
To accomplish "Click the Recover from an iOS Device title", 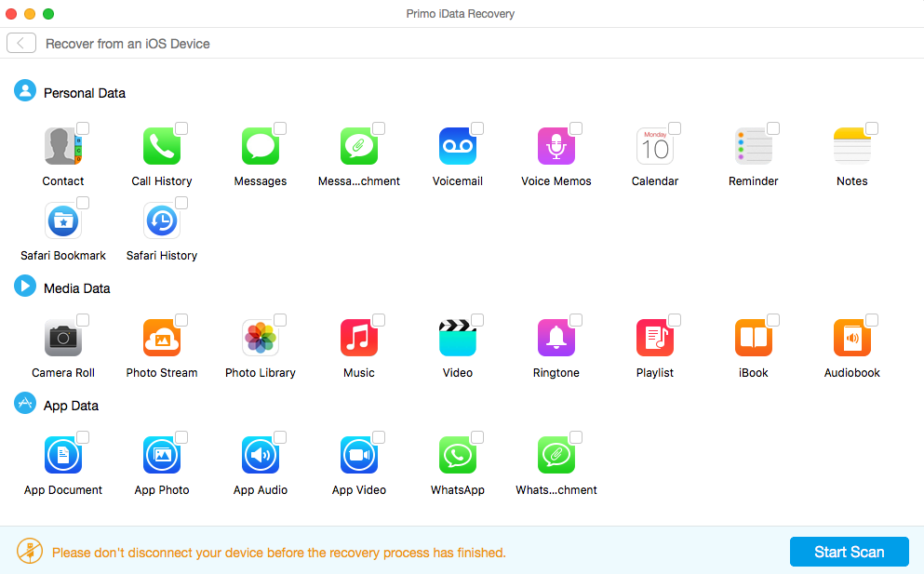I will (x=127, y=44).
